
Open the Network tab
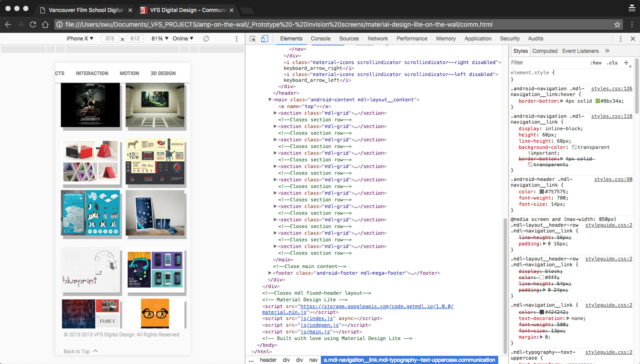pyautogui.click(x=378, y=38)
